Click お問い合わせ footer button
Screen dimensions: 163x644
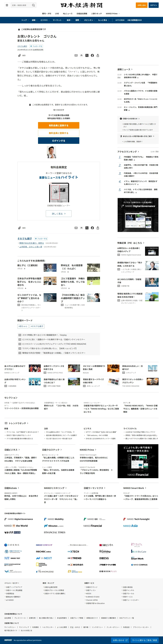pyautogui.click(x=120, y=640)
